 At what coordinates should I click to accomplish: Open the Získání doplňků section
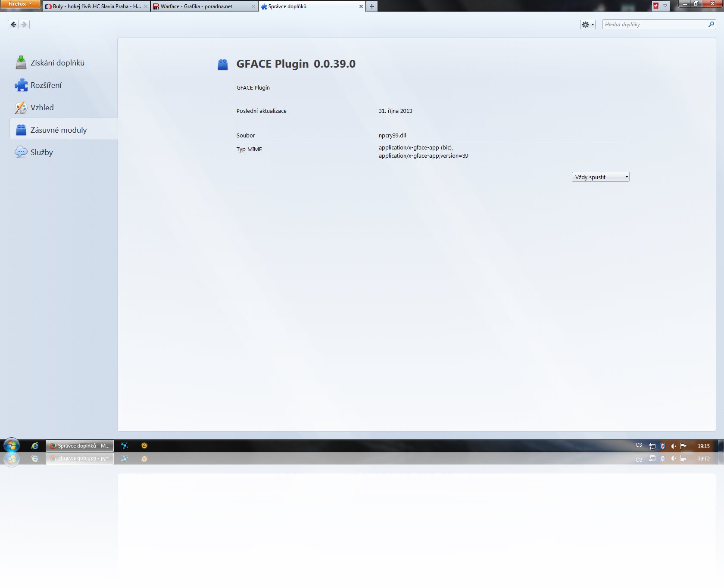57,63
